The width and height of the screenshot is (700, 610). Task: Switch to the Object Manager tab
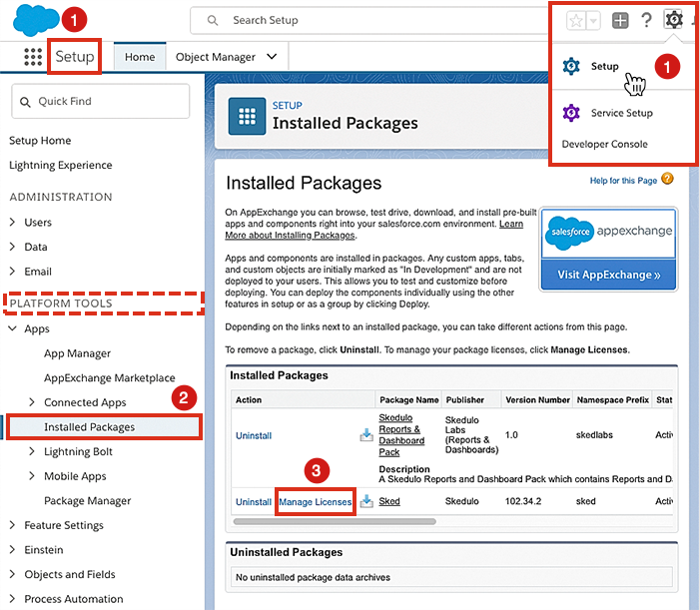coord(215,57)
